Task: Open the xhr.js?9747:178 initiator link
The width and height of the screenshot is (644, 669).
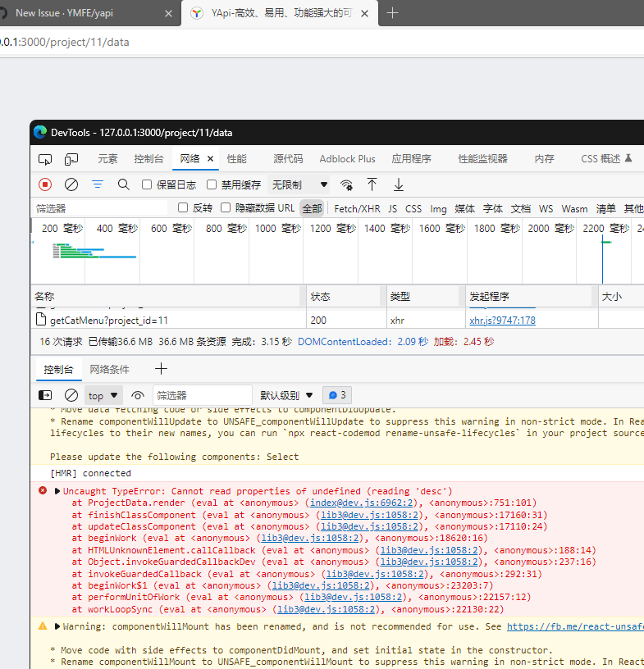Action: pyautogui.click(x=502, y=321)
